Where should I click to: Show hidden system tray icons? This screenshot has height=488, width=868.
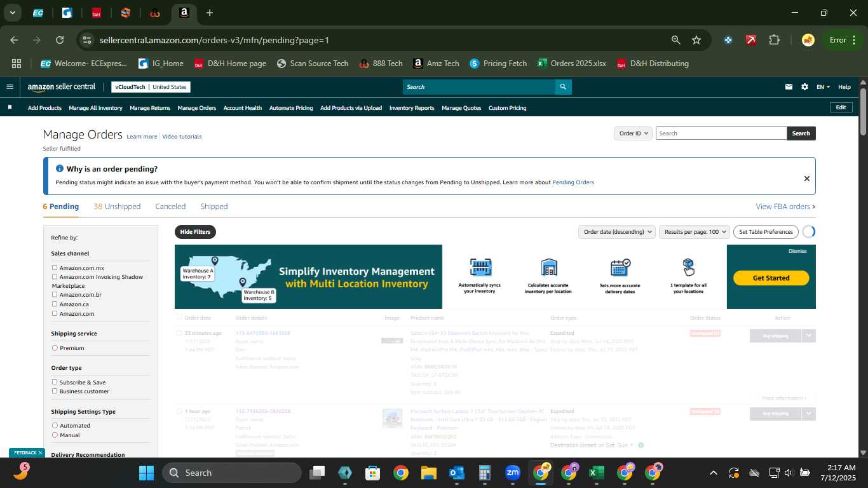[x=713, y=473]
